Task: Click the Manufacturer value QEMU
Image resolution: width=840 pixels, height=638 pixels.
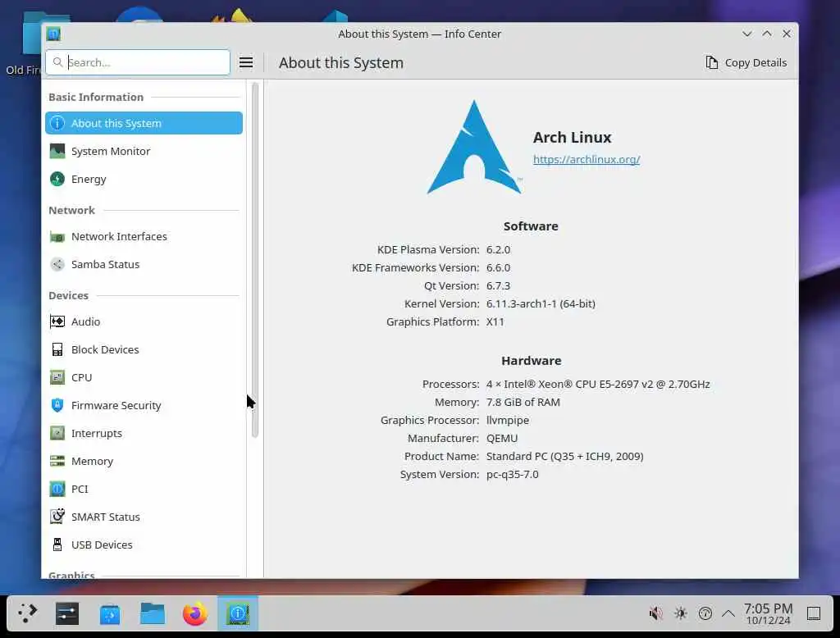Action: [x=502, y=438]
